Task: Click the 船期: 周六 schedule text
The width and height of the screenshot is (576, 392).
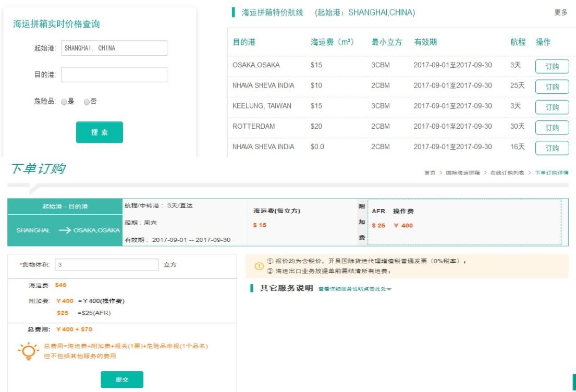Action: coord(141,223)
